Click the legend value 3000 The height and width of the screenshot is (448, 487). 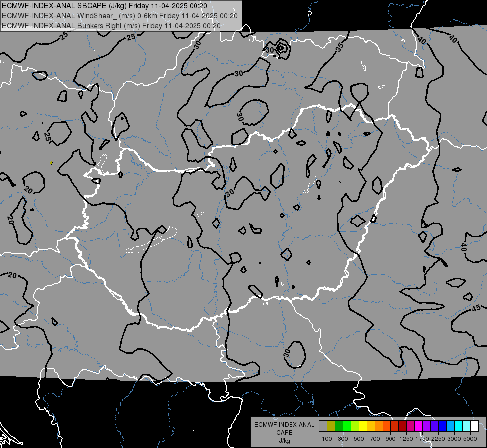point(454,439)
